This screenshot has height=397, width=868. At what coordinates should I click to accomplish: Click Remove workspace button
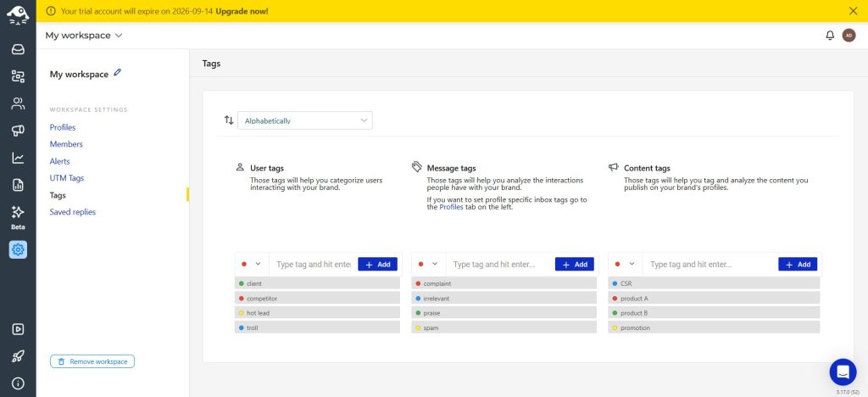point(92,361)
